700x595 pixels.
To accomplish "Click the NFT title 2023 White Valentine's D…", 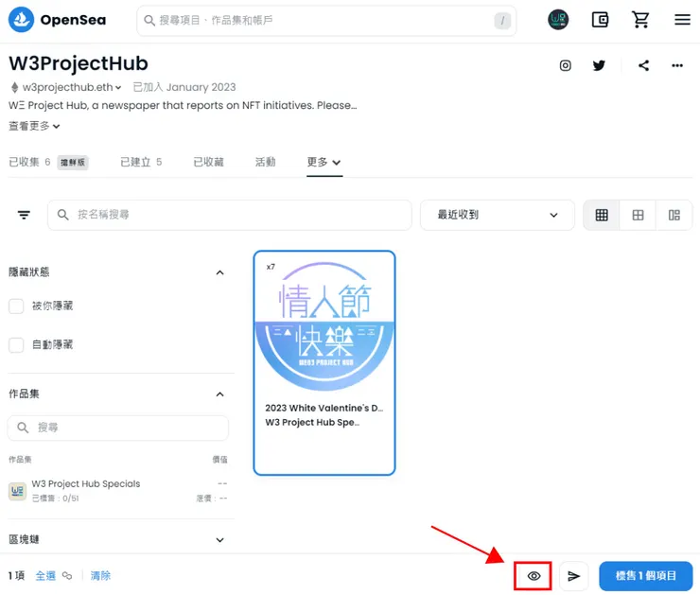I will pos(324,408).
